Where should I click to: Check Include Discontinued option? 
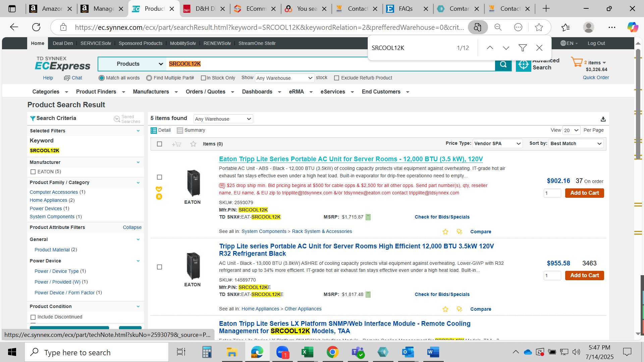[x=33, y=317]
